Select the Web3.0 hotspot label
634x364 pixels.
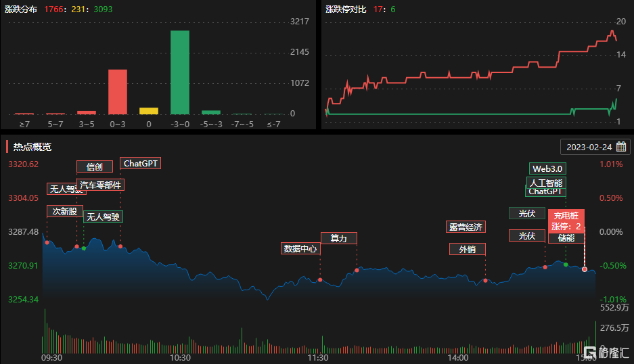tap(547, 168)
